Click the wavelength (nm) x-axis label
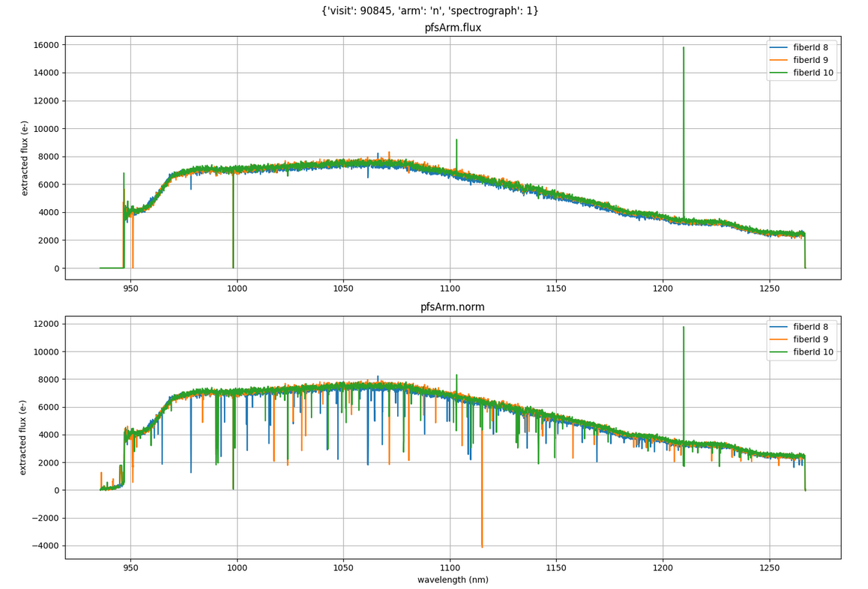868x589 pixels. [x=452, y=579]
